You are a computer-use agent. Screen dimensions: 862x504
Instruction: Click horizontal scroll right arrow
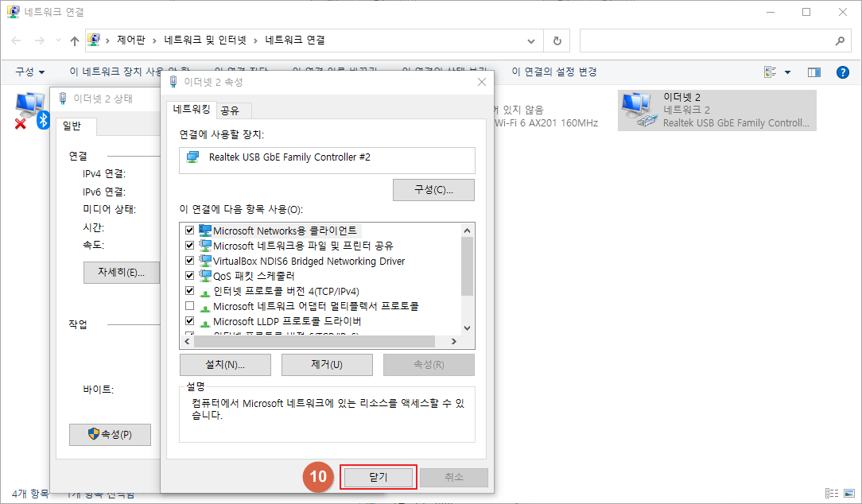[454, 342]
